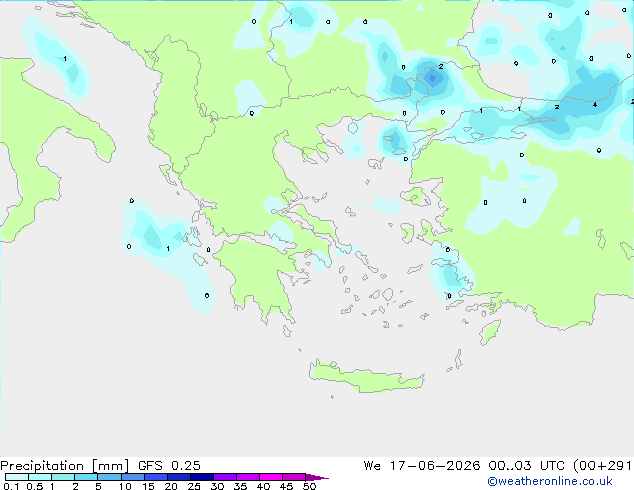
Task: Pick the 15–20 mm blue legend swatch
Action: pyautogui.click(x=155, y=477)
